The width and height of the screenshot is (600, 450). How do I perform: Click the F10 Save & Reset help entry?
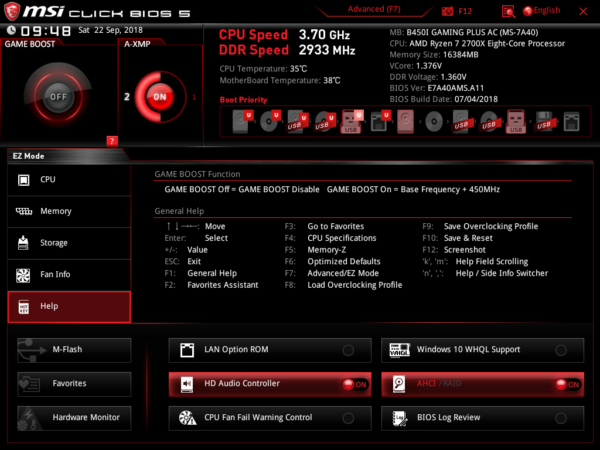[x=457, y=238]
